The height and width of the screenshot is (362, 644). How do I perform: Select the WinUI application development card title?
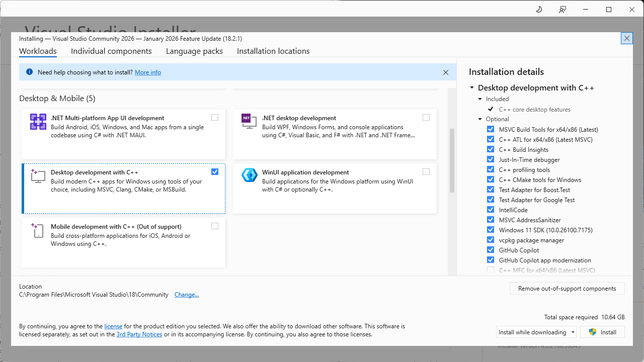pyautogui.click(x=305, y=172)
